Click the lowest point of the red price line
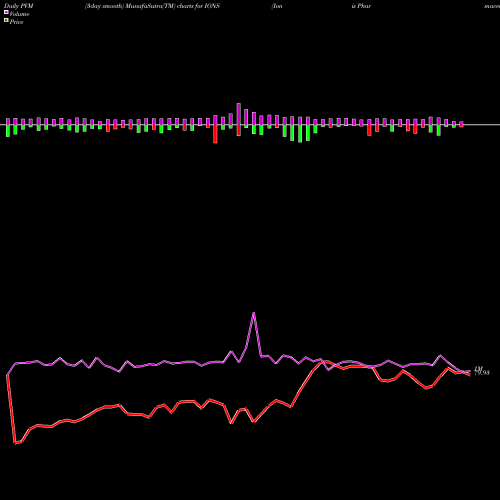This screenshot has height=500, width=500. (15, 443)
